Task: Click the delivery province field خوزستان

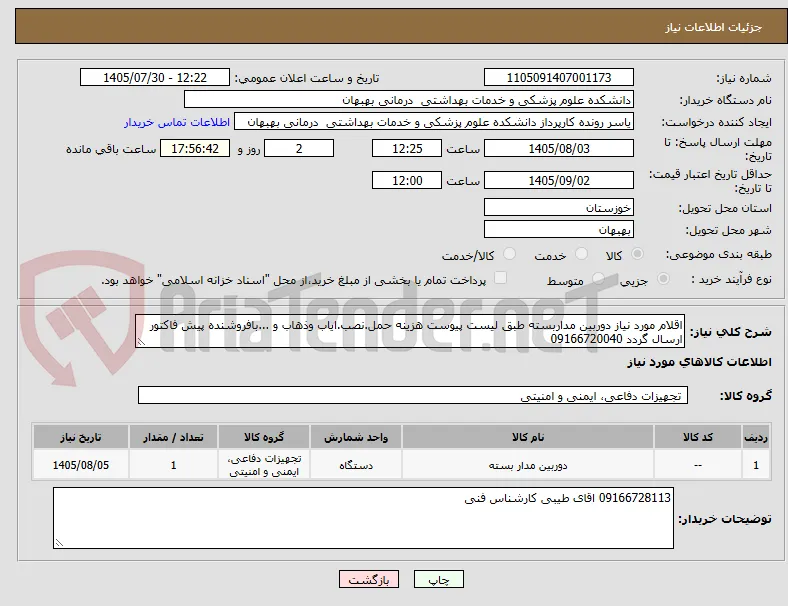Action: click(x=558, y=207)
